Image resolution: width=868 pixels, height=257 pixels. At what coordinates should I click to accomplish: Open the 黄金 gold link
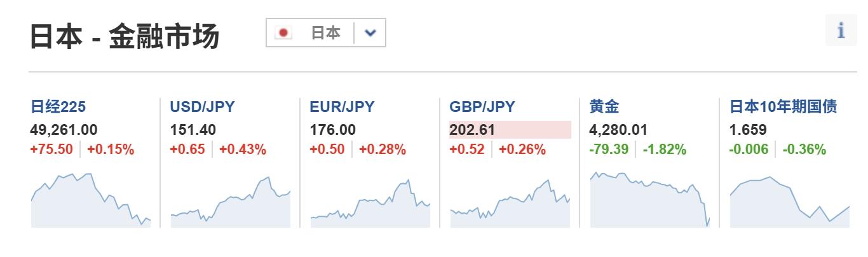(604, 107)
